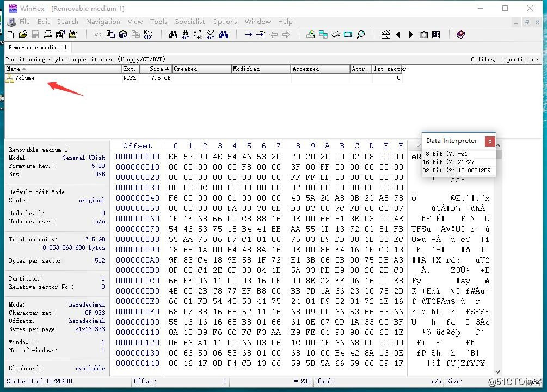Image resolution: width=547 pixels, height=392 pixels.
Task: Click offset row 00000070 in hex view
Action: (x=138, y=229)
